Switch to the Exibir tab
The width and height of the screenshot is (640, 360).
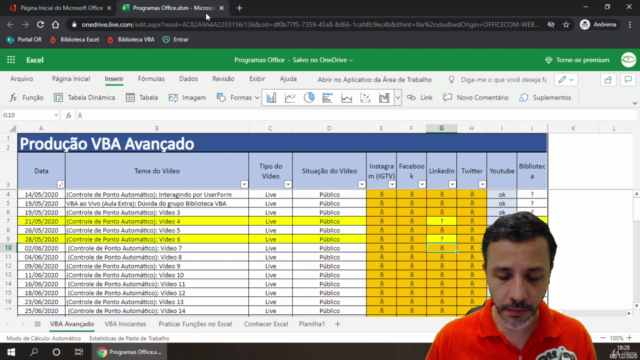[257, 79]
